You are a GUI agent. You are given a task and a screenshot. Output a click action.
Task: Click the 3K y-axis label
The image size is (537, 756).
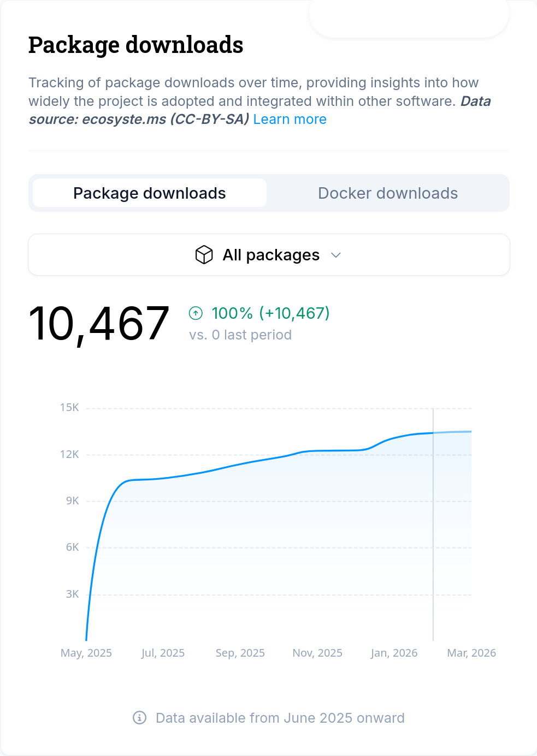point(72,594)
